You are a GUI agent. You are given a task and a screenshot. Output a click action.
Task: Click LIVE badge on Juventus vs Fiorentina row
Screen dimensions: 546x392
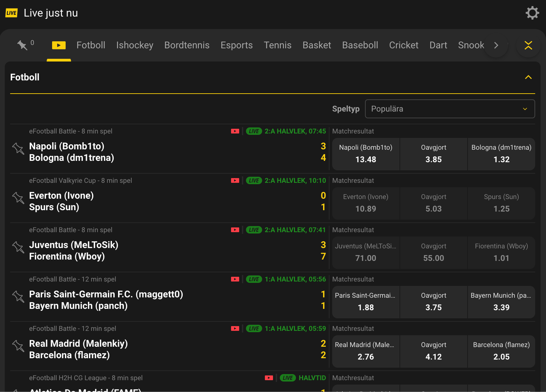[x=254, y=230]
